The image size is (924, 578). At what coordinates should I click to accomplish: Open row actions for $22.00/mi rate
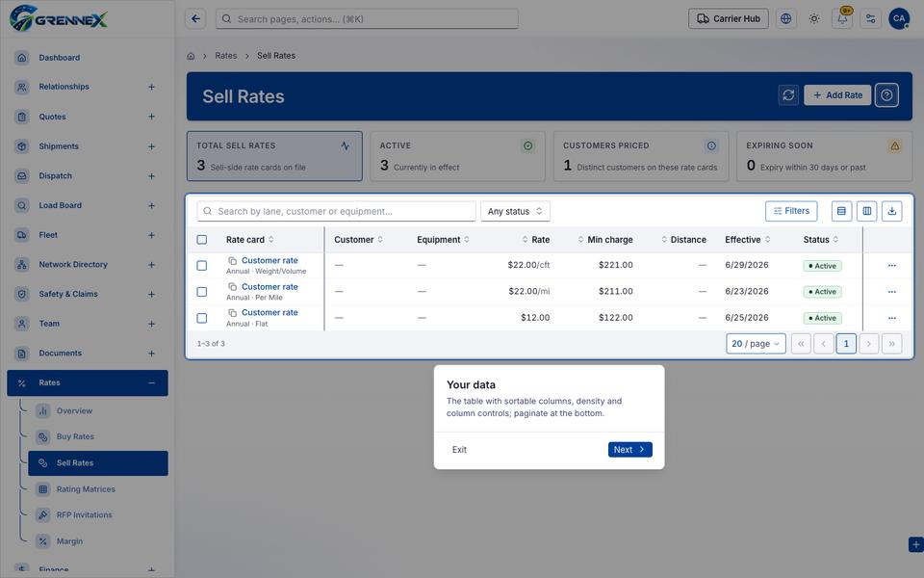coord(891,291)
